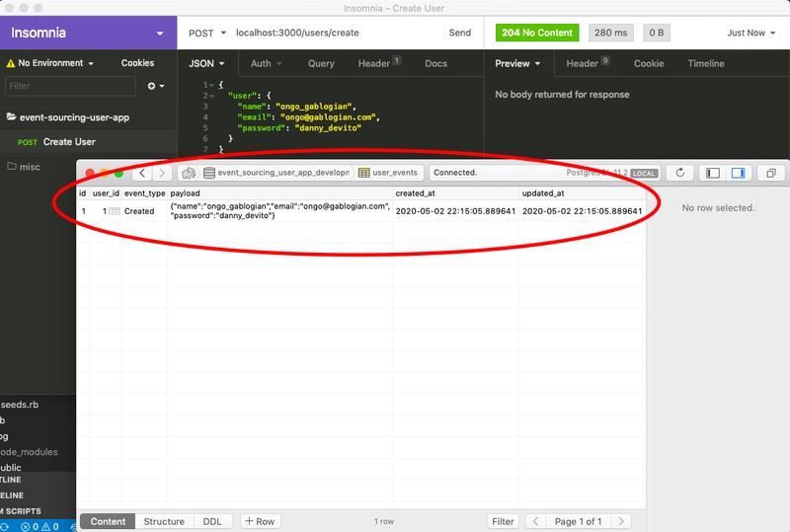Sort by the updated_at column header
790x532 pixels.
[582, 193]
